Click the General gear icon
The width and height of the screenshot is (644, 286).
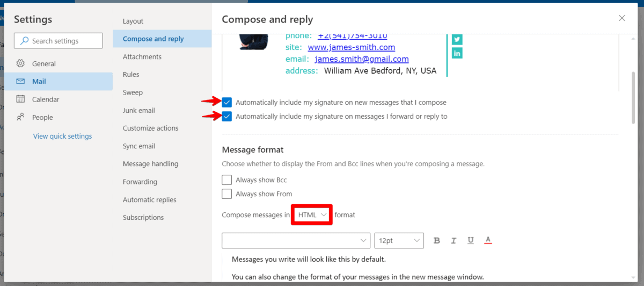(x=20, y=63)
